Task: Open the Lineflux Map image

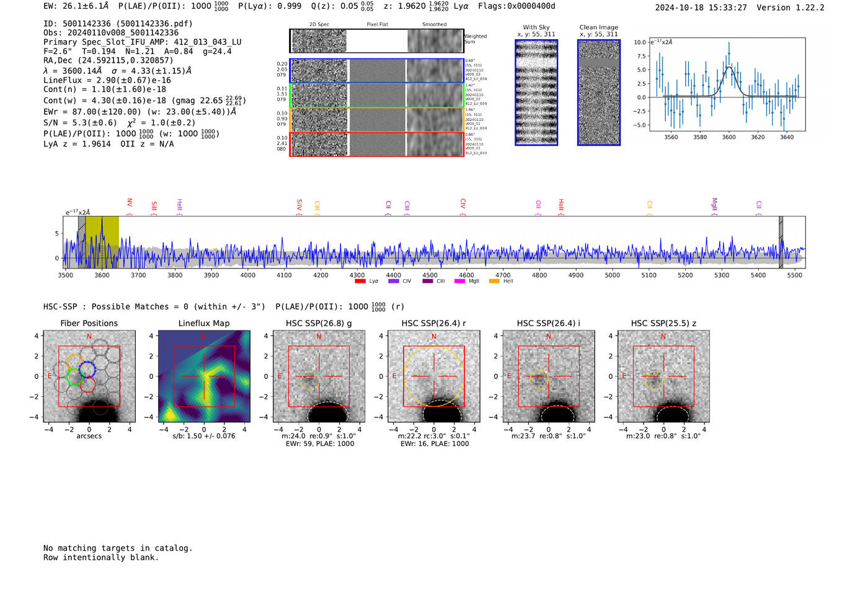Action: coord(204,376)
